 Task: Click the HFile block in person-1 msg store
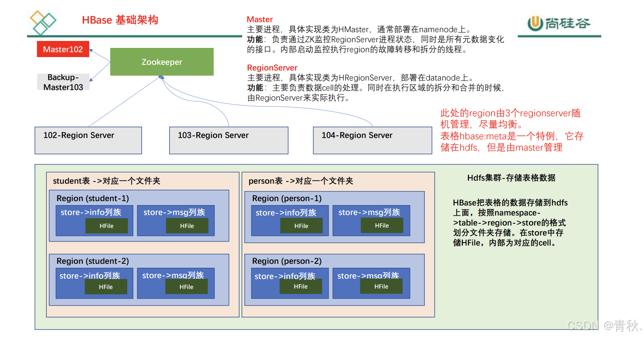click(382, 226)
